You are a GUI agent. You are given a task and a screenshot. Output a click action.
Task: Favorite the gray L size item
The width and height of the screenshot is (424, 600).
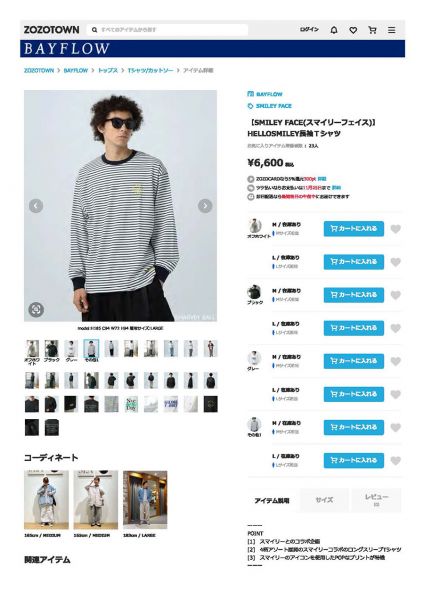tap(396, 395)
